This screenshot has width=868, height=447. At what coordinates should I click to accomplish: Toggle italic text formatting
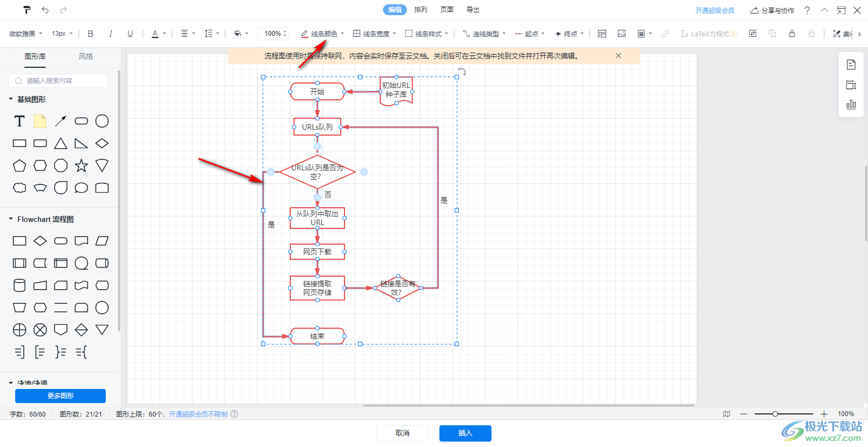(111, 34)
